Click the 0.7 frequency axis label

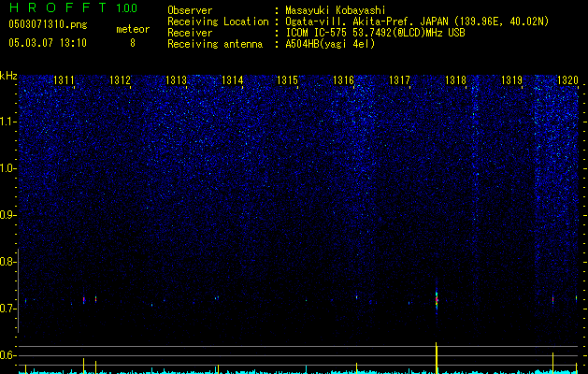click(x=7, y=309)
